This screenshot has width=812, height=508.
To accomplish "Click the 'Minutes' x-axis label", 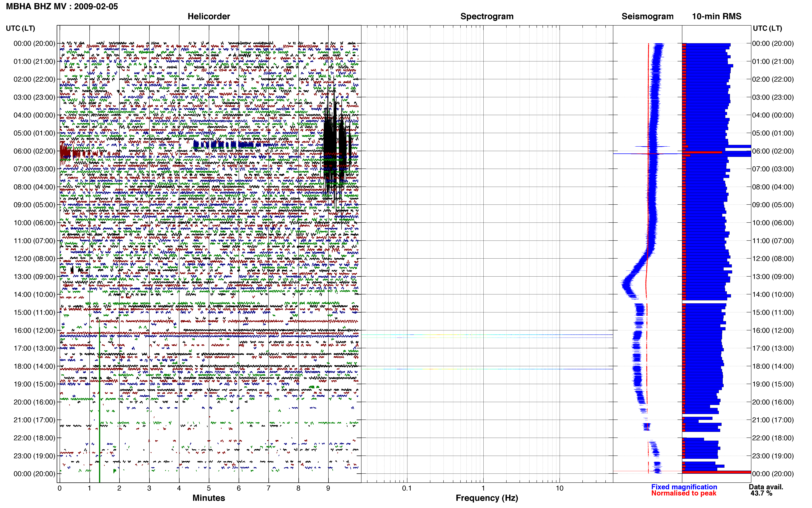I will 209,498.
